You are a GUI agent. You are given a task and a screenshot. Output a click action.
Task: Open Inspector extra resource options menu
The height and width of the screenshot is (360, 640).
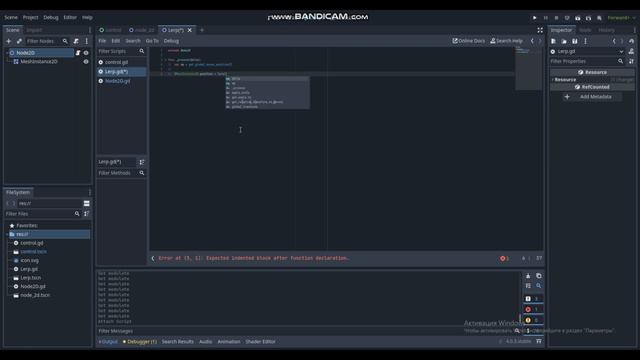(x=585, y=41)
